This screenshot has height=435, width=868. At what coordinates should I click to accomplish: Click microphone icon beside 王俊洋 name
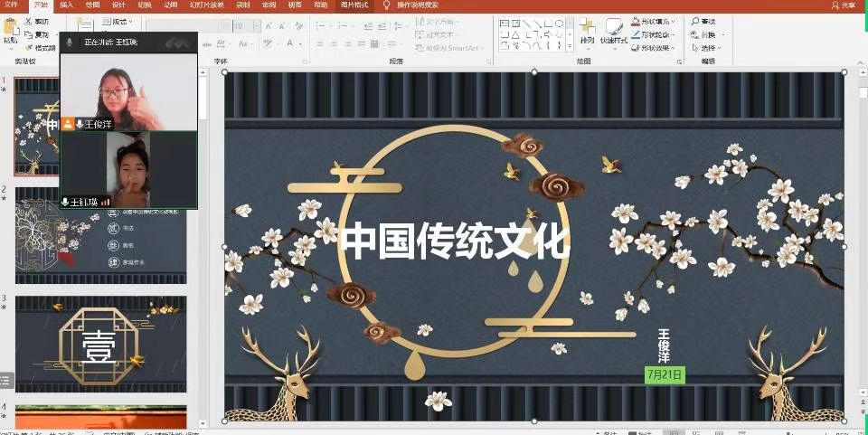click(80, 125)
